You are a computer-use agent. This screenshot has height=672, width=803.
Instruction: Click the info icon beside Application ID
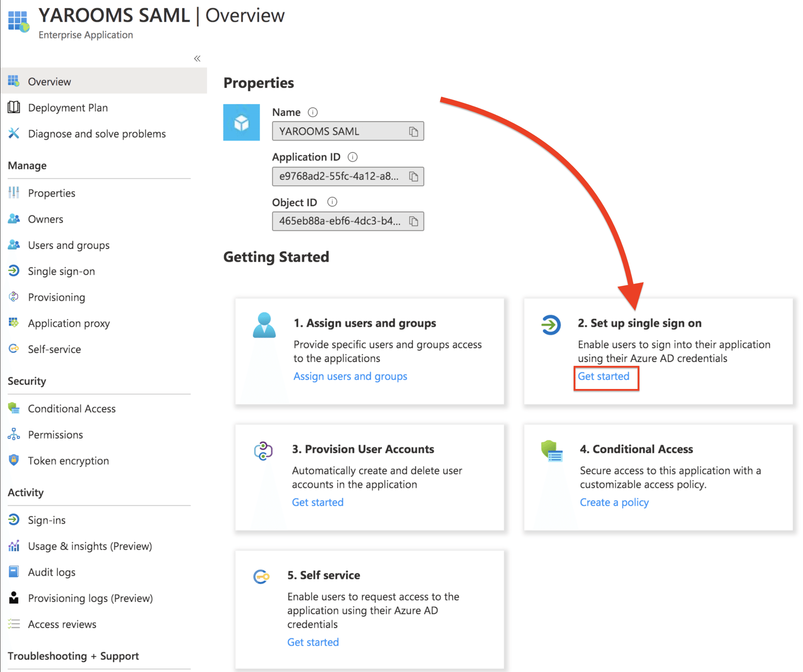(x=352, y=157)
